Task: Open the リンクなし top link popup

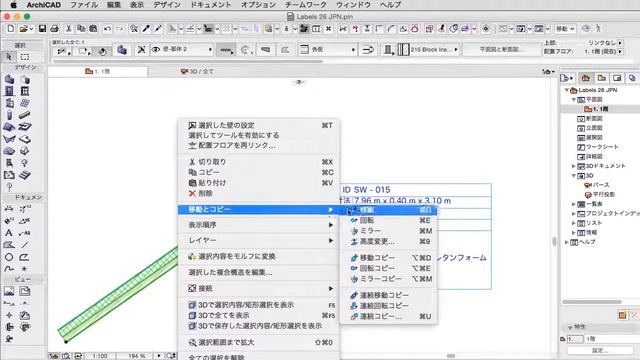Action: pos(620,43)
